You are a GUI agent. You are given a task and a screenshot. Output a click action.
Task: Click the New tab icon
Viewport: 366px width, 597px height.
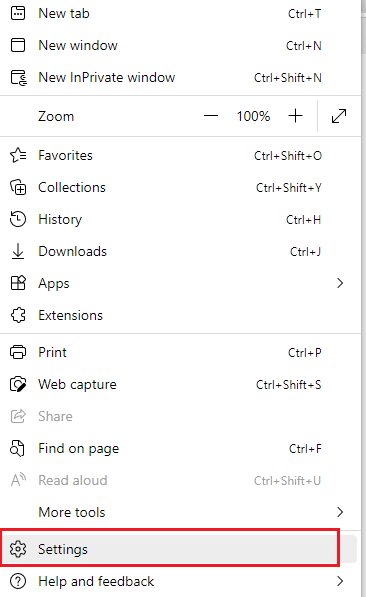(18, 13)
